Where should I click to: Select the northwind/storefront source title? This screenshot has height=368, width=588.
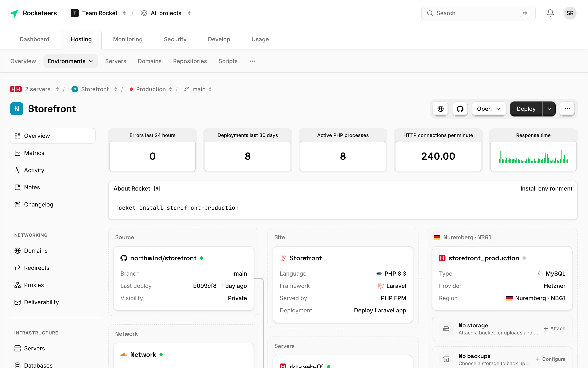(163, 258)
